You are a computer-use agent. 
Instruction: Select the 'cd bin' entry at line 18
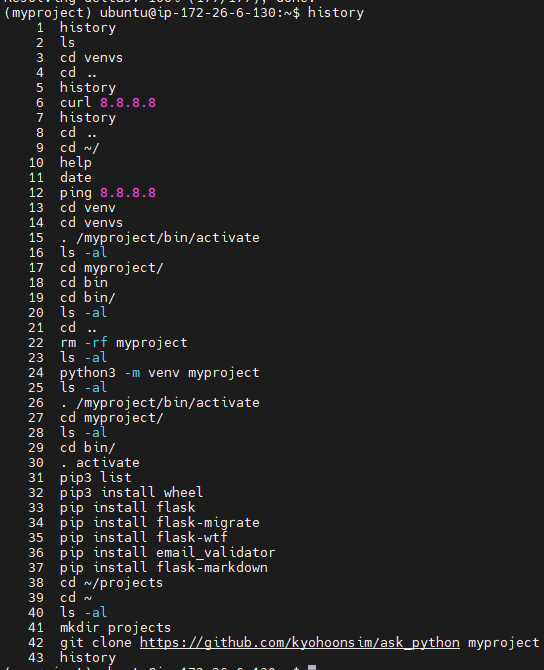coord(84,282)
